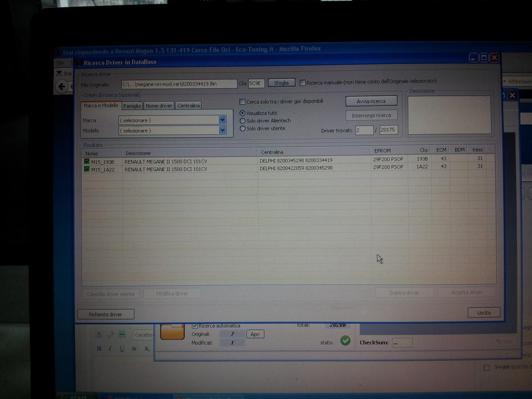
Task: Go back with Firefox back arrow
Action: (62, 86)
